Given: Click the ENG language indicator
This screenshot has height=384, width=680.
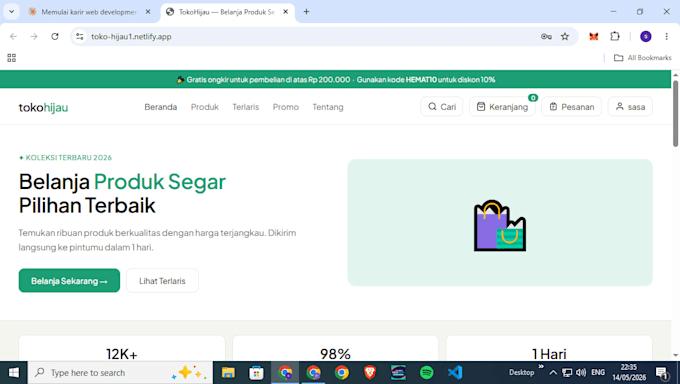Looking at the screenshot, I should [x=598, y=372].
